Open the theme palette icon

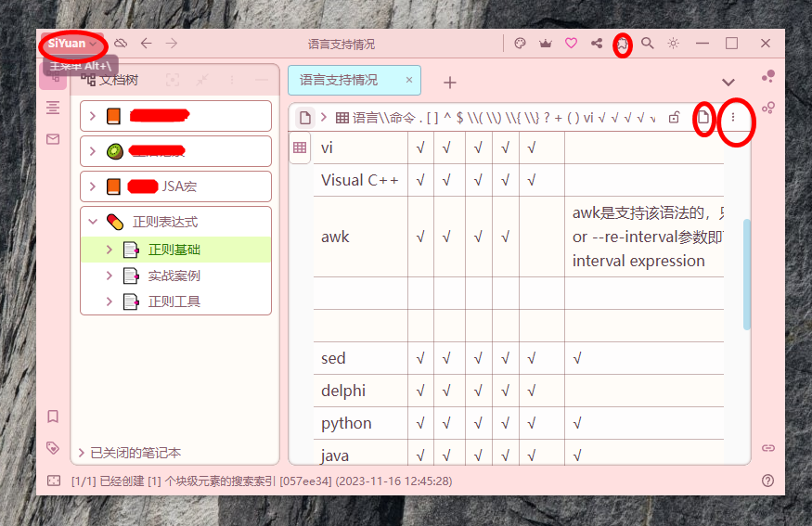(x=520, y=44)
